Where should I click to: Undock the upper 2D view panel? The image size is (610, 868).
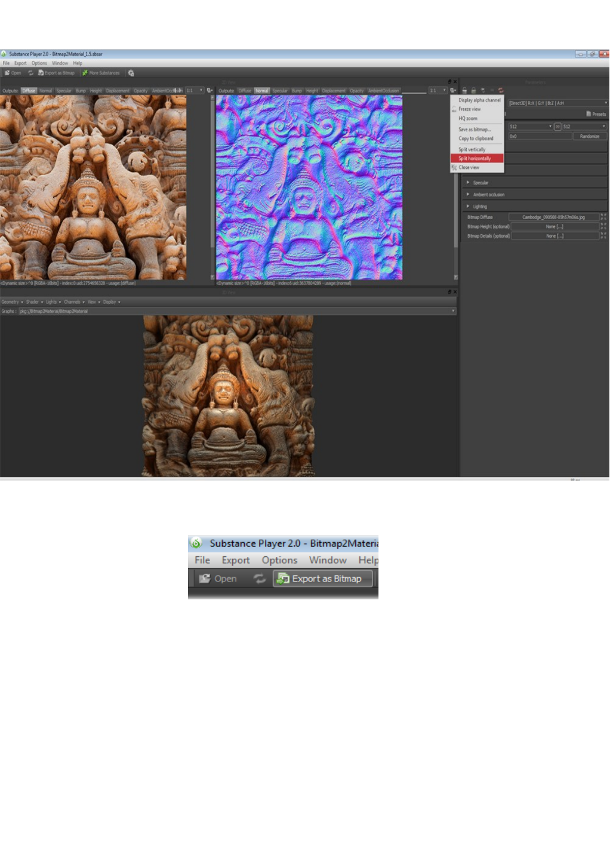click(449, 82)
